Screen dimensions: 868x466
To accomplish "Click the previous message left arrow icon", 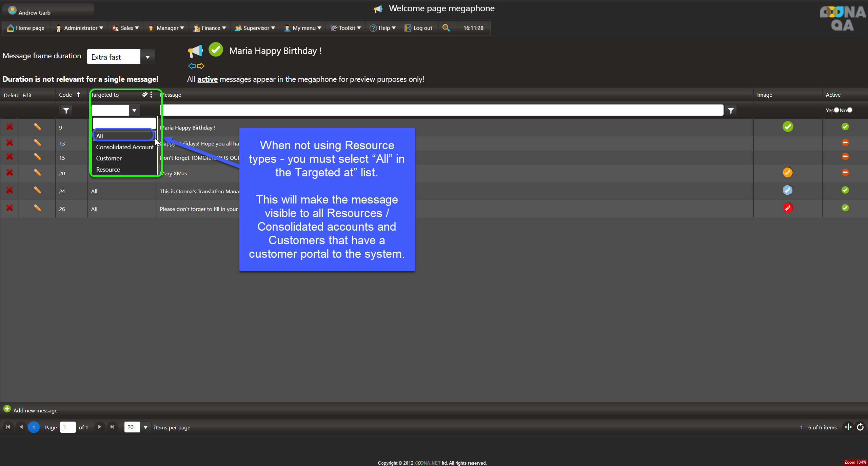I will click(192, 66).
